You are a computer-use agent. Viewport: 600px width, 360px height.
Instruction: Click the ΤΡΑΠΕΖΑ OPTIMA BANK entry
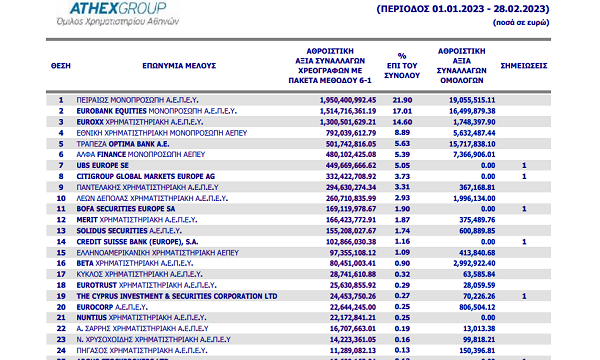pos(122,144)
